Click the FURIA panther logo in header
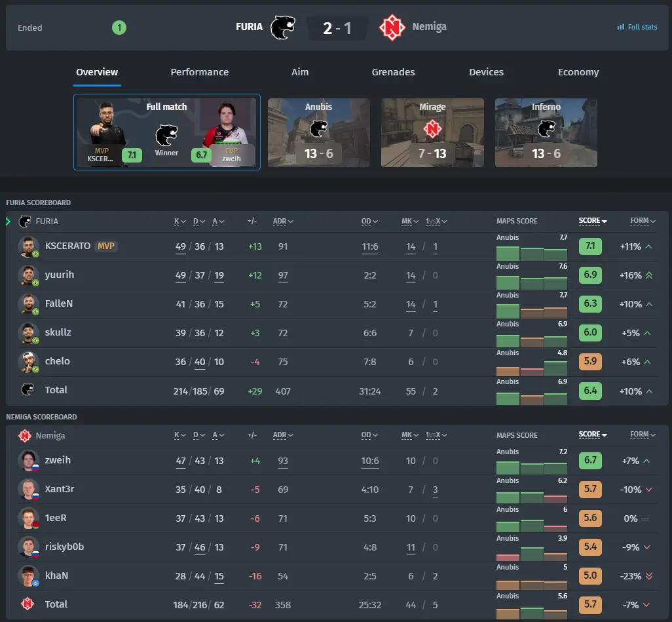Image resolution: width=672 pixels, height=622 pixels. pos(283,28)
